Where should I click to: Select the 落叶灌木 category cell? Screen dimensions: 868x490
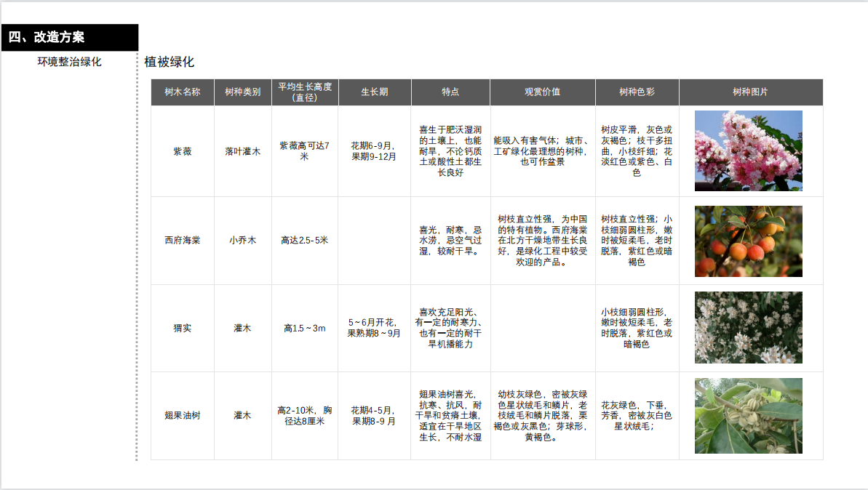pyautogui.click(x=242, y=151)
